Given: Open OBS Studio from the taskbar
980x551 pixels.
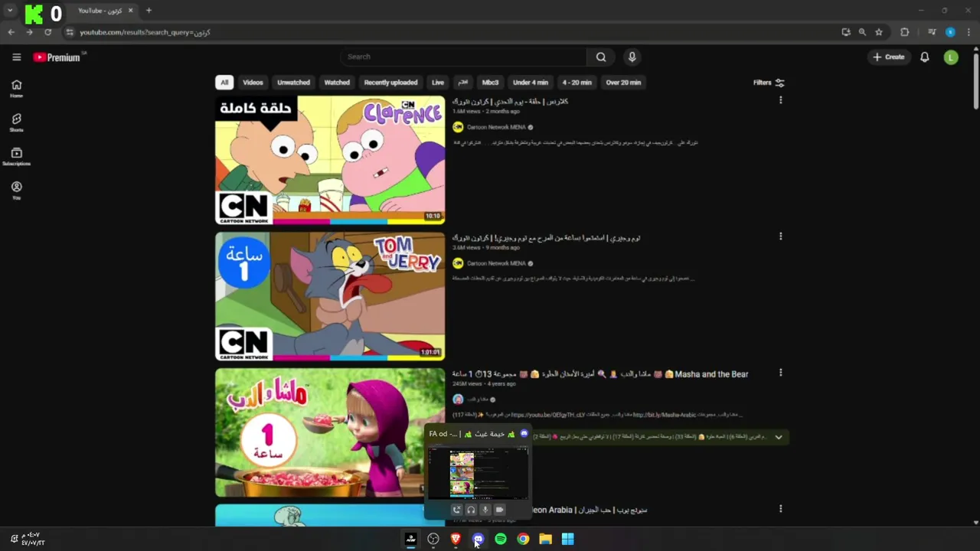Looking at the screenshot, I should pos(433,539).
